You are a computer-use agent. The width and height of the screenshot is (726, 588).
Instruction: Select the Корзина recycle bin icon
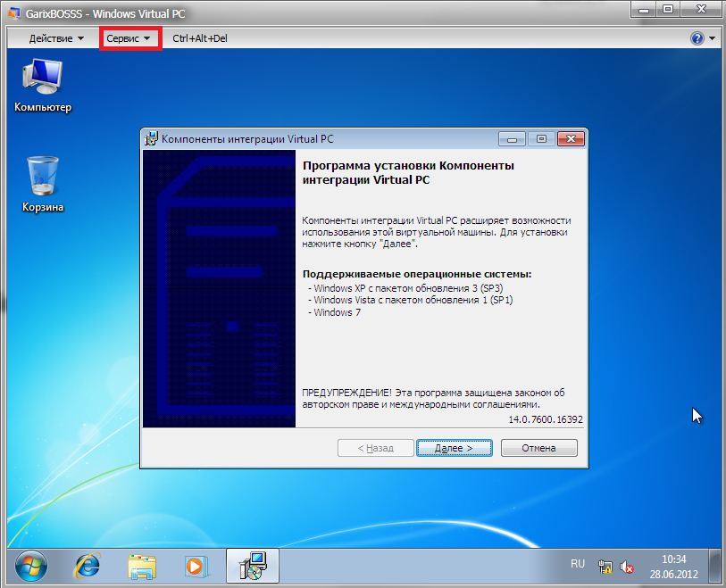(x=43, y=184)
